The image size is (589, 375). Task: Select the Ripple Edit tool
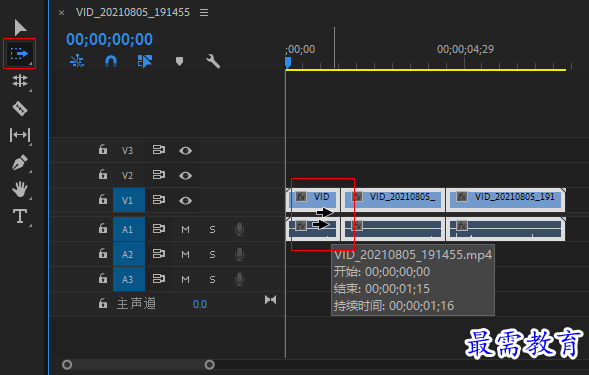click(20, 81)
